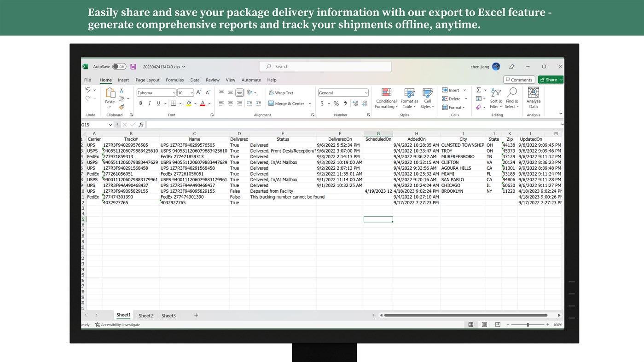Launch Analyze Data

tap(533, 98)
